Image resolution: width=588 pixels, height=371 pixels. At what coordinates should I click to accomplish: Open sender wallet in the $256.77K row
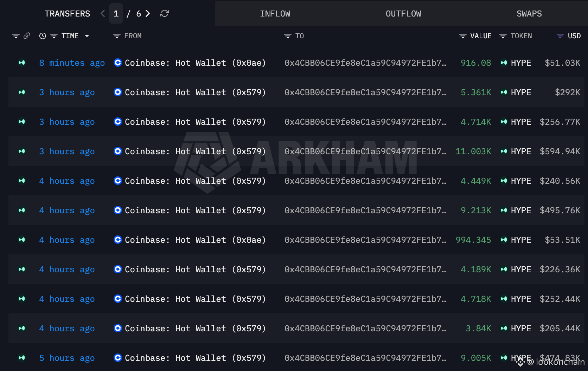(x=195, y=122)
